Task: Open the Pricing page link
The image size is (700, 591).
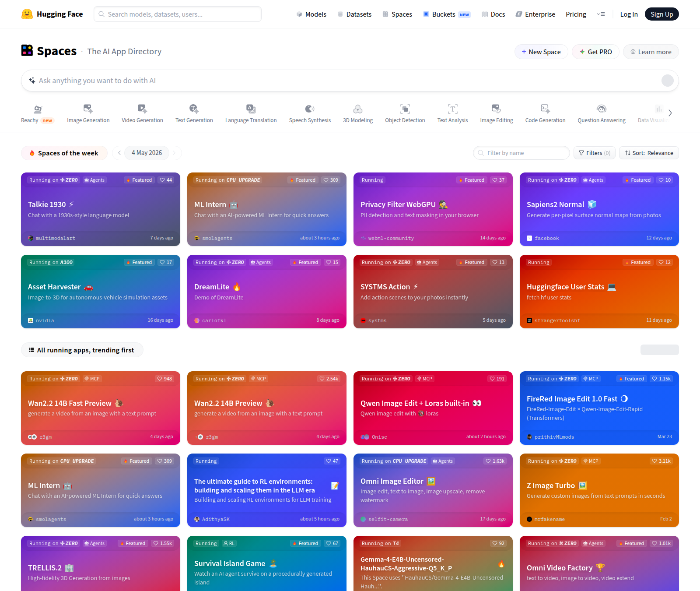Action: [576, 14]
